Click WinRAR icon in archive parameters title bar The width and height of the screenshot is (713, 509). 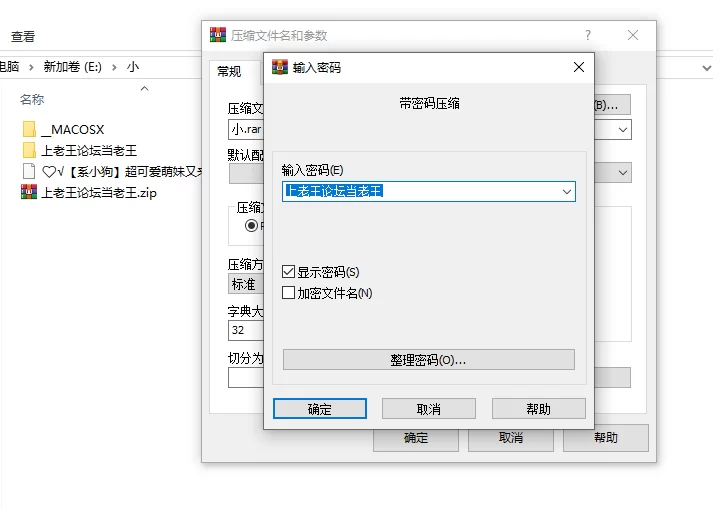click(218, 35)
